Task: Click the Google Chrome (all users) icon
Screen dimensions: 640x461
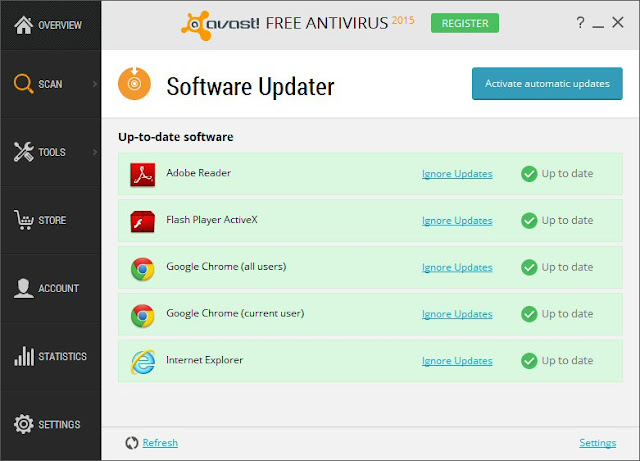Action: [142, 269]
